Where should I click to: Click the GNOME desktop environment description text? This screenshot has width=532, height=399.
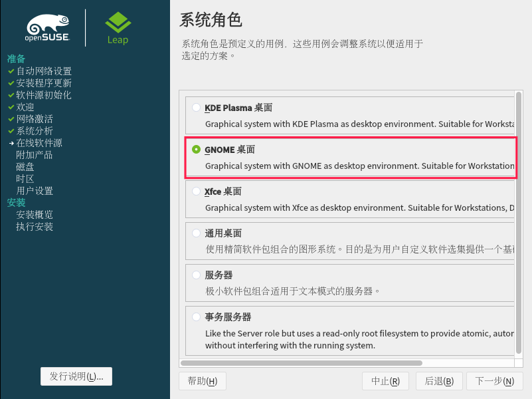359,166
